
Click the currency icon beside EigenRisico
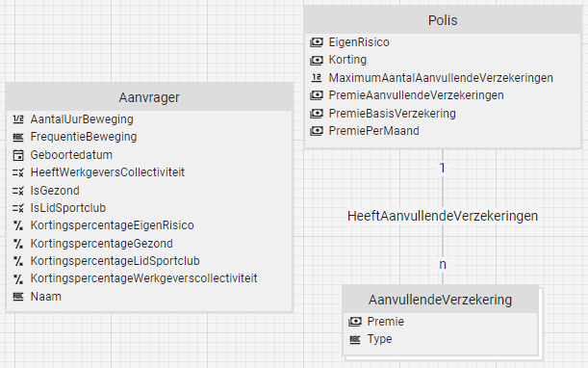click(317, 42)
